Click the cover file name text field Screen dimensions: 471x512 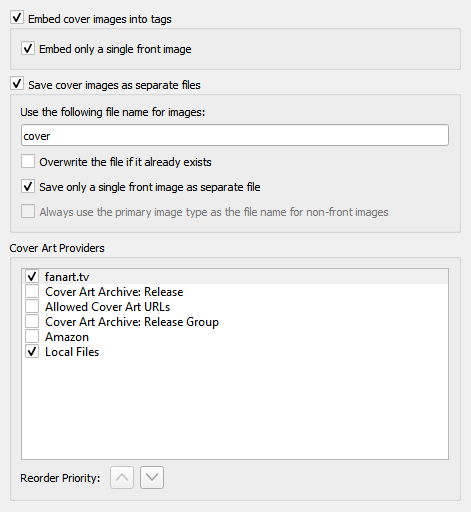[x=235, y=135]
